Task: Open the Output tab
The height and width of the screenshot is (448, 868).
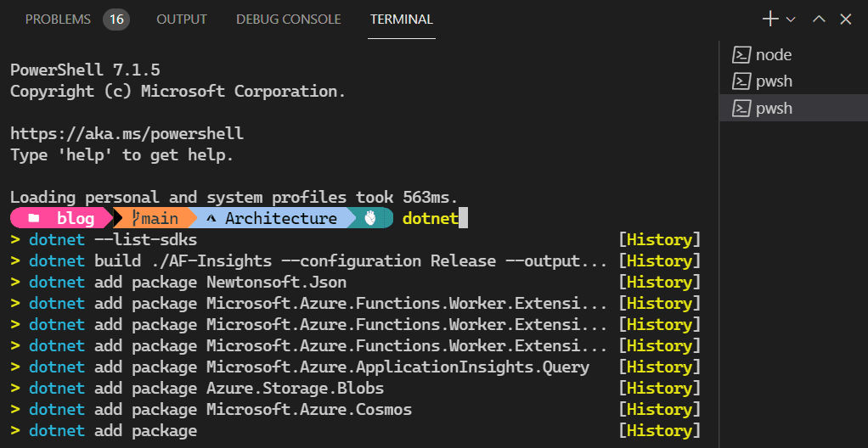Action: (x=182, y=20)
